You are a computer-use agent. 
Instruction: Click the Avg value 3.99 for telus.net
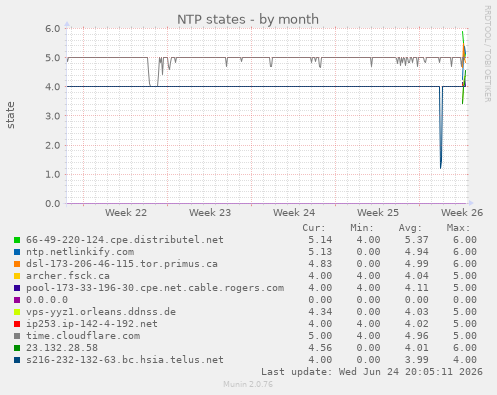417,360
